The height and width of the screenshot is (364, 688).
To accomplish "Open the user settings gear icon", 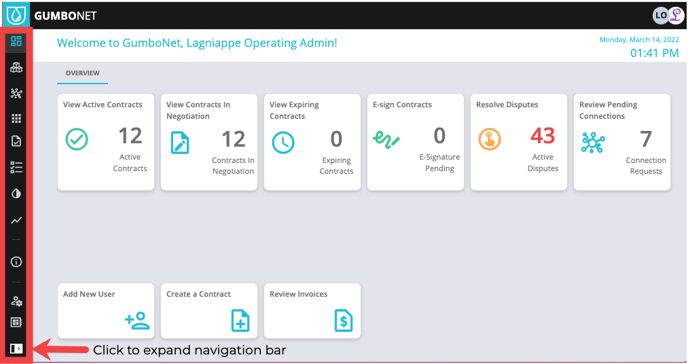I will coord(16,301).
